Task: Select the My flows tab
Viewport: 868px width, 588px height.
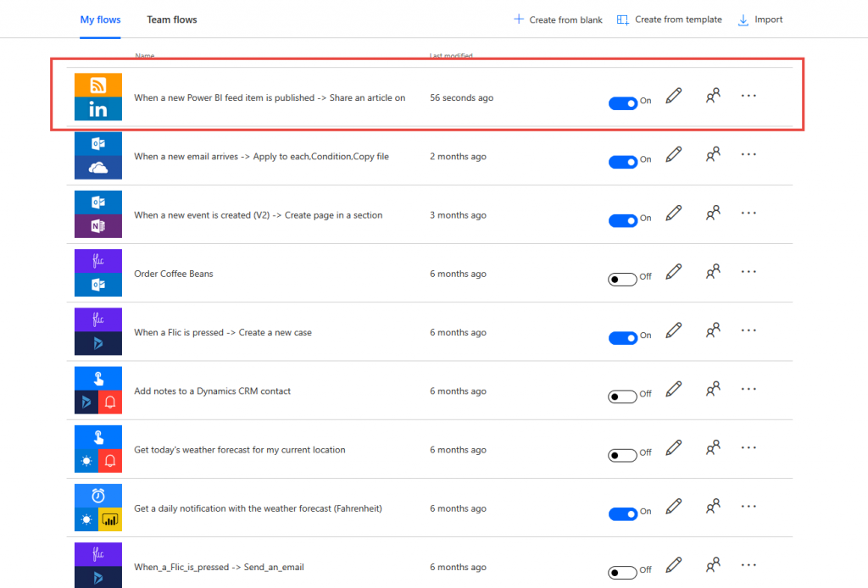Action: pyautogui.click(x=100, y=19)
